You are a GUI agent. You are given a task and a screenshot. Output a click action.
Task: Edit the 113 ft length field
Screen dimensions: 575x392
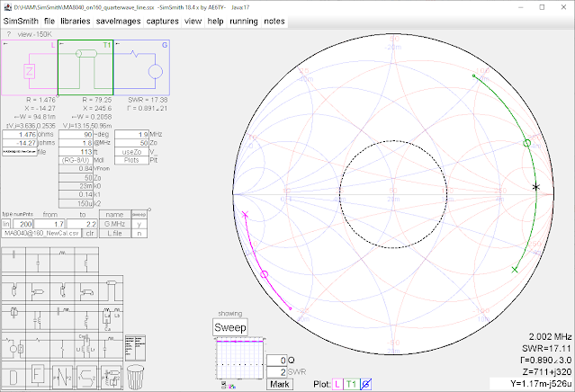click(x=76, y=152)
